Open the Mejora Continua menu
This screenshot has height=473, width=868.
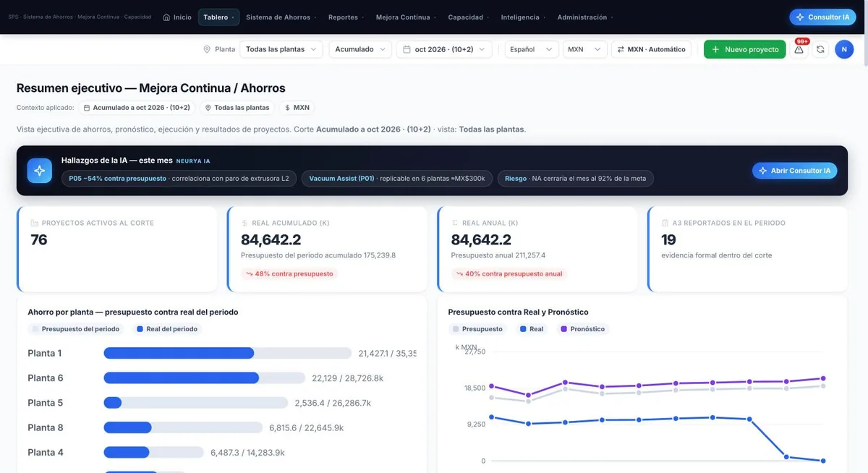404,17
